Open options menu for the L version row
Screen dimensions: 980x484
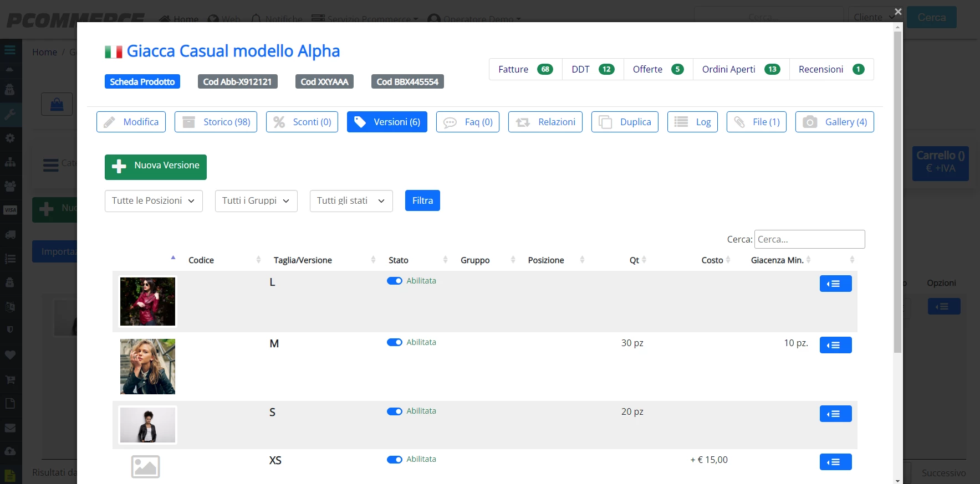tap(835, 284)
